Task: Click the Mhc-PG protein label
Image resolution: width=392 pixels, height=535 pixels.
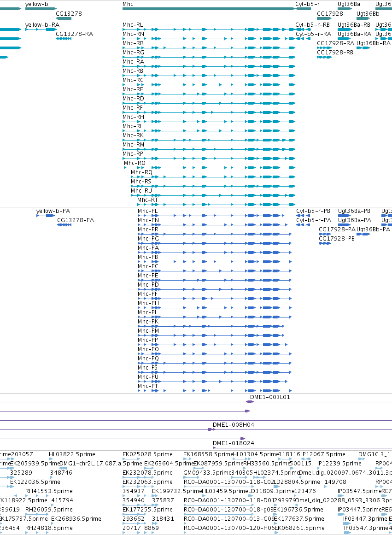Action: tap(148, 239)
